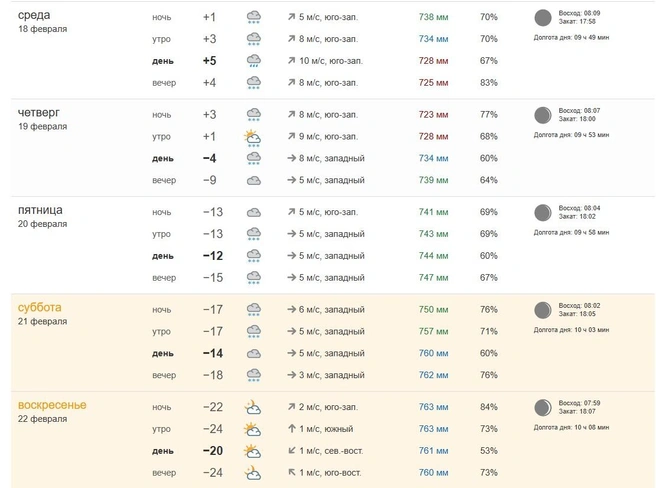Viewport: 656px width, 488px height.
Task: Click the moon phase icon for 18 февраля
Action: pyautogui.click(x=543, y=18)
